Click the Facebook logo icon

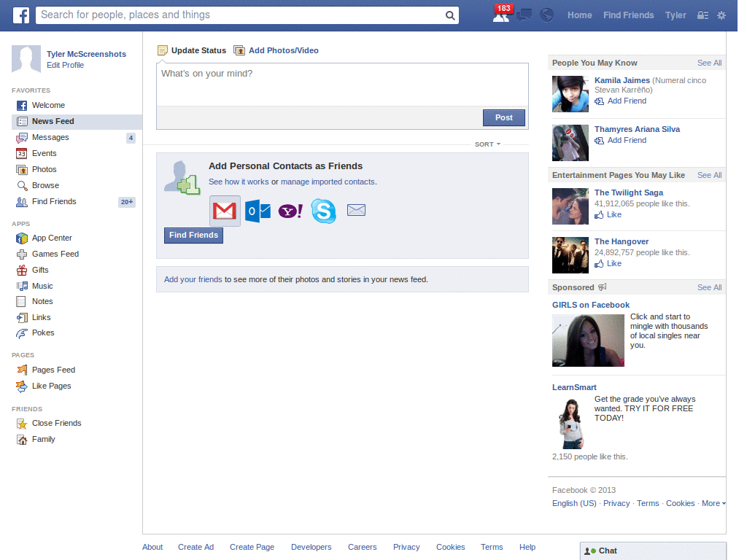(21, 15)
